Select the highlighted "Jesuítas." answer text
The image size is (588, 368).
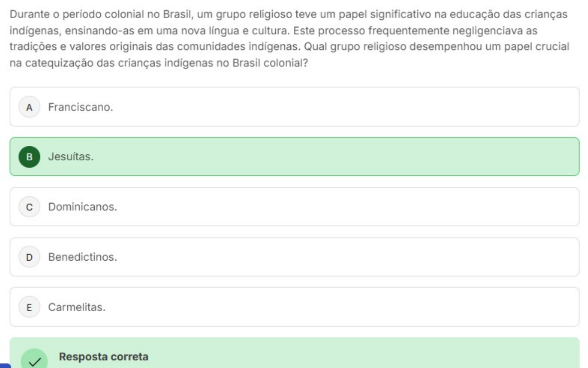(71, 157)
